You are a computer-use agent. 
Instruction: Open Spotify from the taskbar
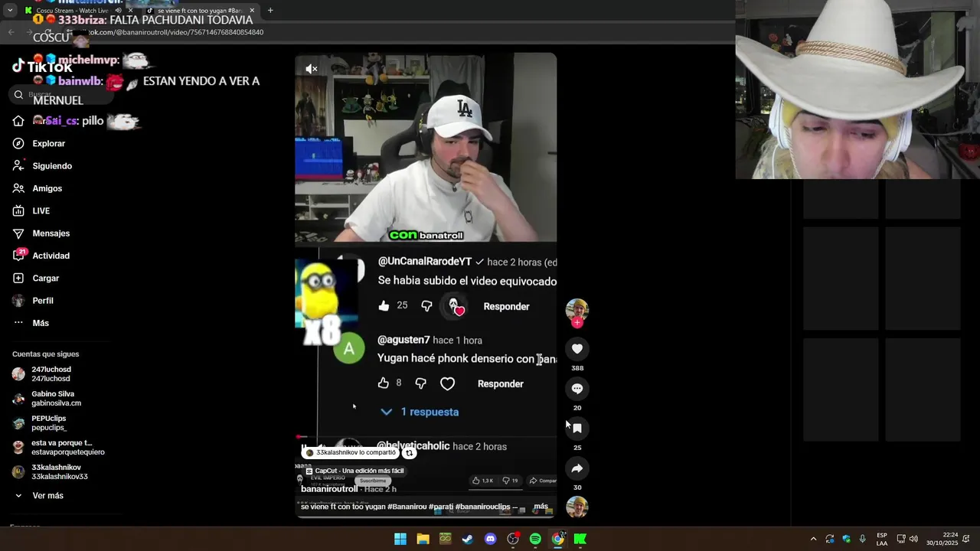click(535, 539)
